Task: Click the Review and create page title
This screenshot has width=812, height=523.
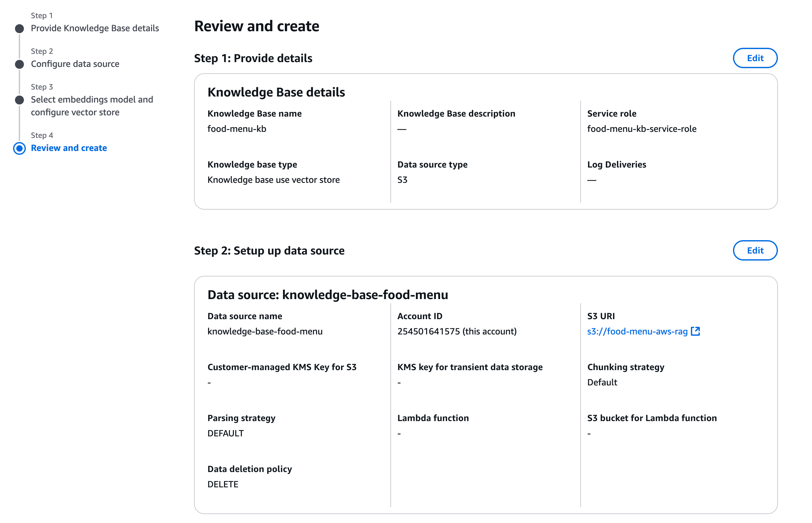Action: pyautogui.click(x=257, y=26)
